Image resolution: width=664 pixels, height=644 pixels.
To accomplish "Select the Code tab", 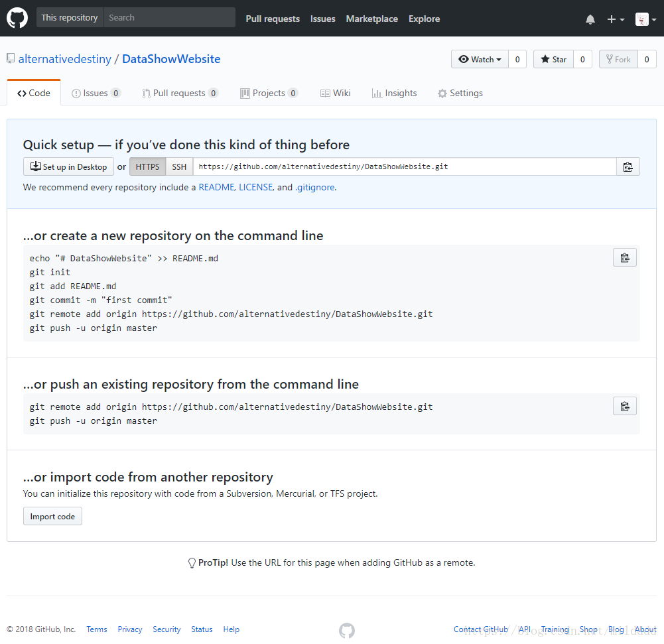I will (34, 93).
